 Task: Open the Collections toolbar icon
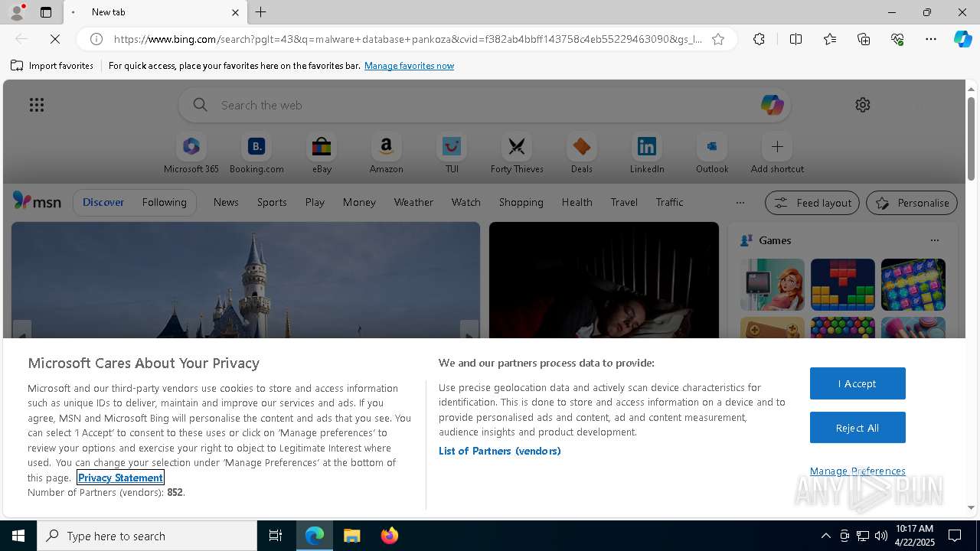pyautogui.click(x=864, y=39)
